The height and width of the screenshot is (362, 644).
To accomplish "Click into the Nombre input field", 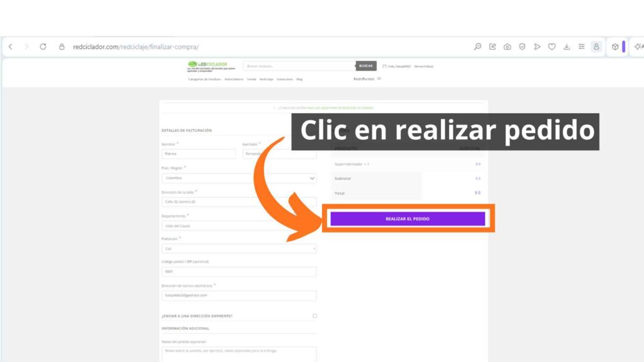I will point(199,154).
